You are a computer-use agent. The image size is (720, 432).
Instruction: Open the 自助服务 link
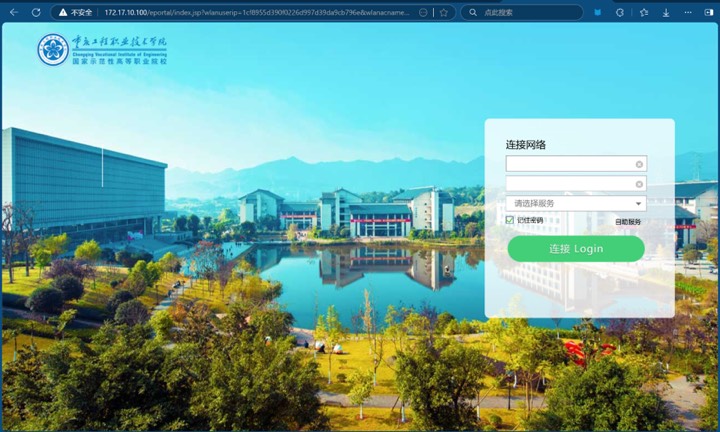[628, 221]
